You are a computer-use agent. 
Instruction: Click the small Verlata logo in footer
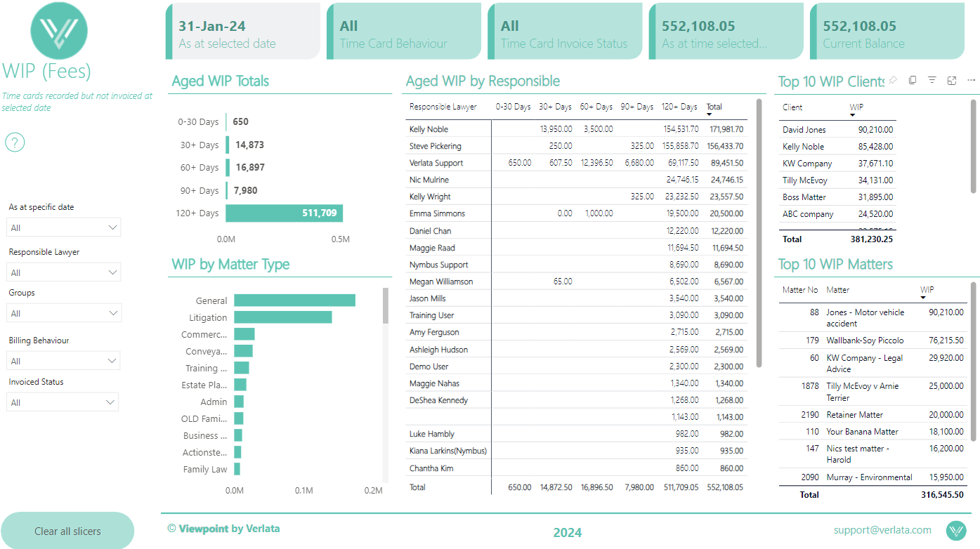[x=956, y=531]
